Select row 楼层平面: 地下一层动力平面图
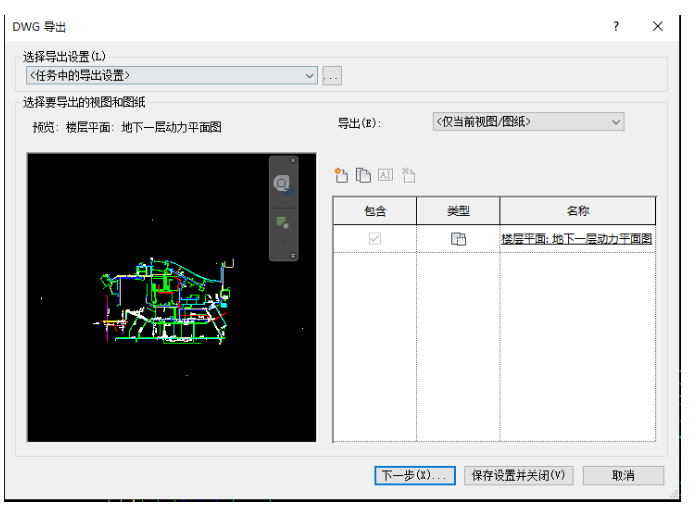Viewport: 699px width, 509px height. (x=494, y=239)
